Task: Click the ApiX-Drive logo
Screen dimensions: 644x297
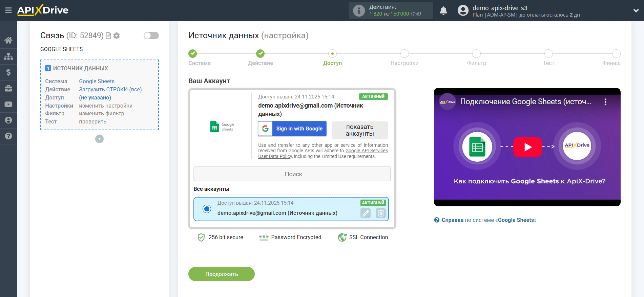Action: 43,10
